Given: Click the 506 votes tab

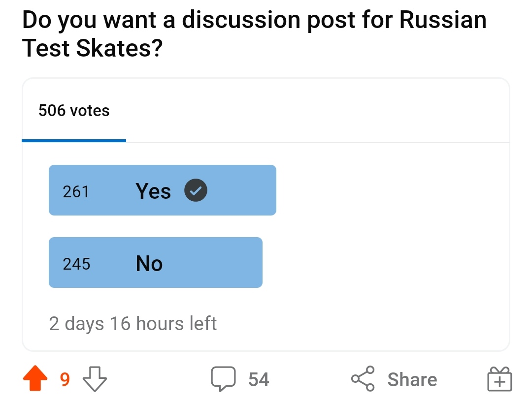Looking at the screenshot, I should click(x=74, y=111).
